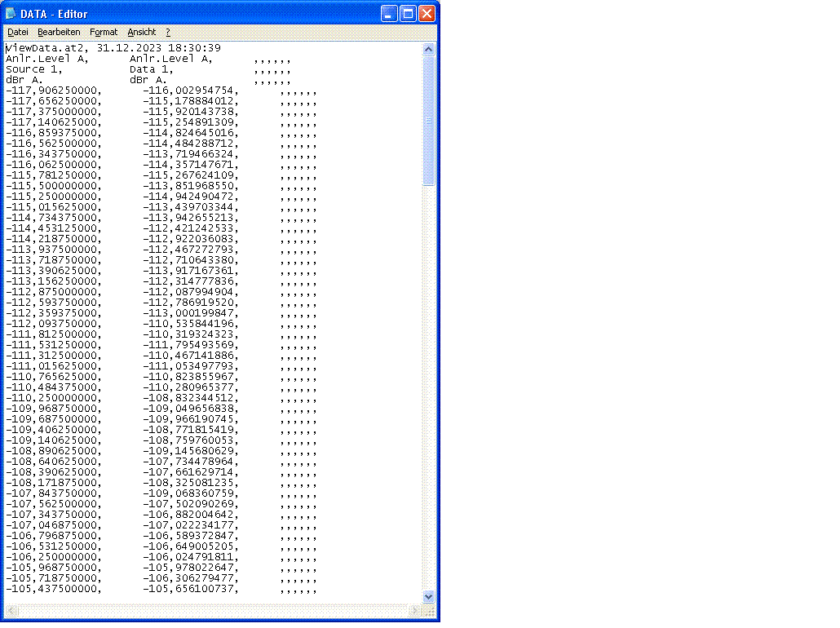This screenshot has width=840, height=628.
Task: Click the value -113,156250000
Action: coord(53,281)
